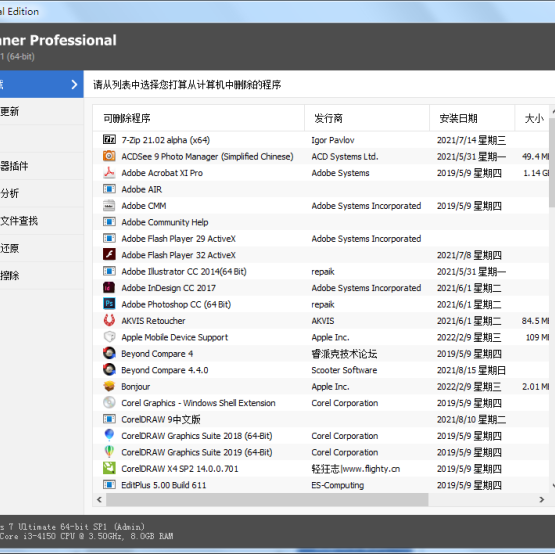
Task: Select the Bonjour program name
Action: (136, 387)
